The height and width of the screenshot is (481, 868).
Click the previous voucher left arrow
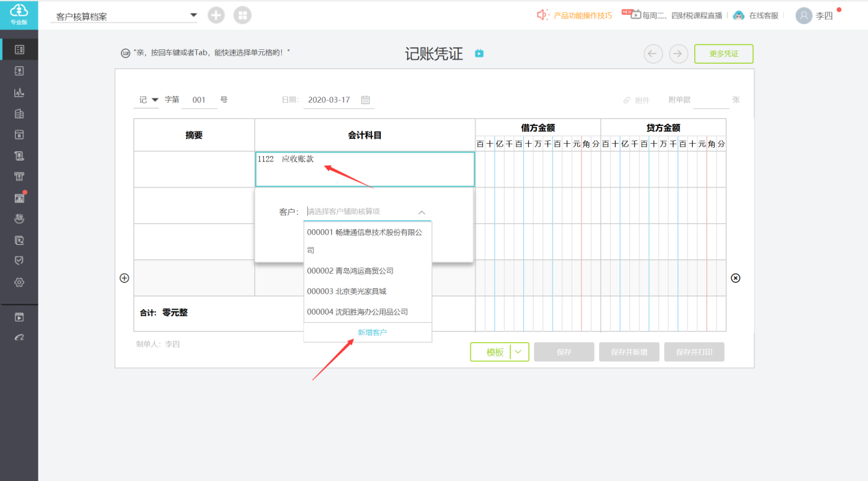(653, 54)
